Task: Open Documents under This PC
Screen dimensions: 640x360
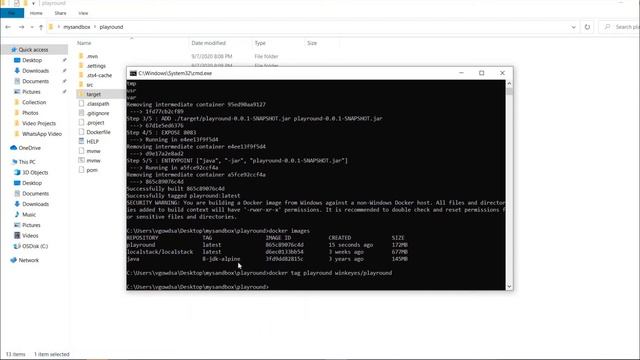Action: point(35,193)
